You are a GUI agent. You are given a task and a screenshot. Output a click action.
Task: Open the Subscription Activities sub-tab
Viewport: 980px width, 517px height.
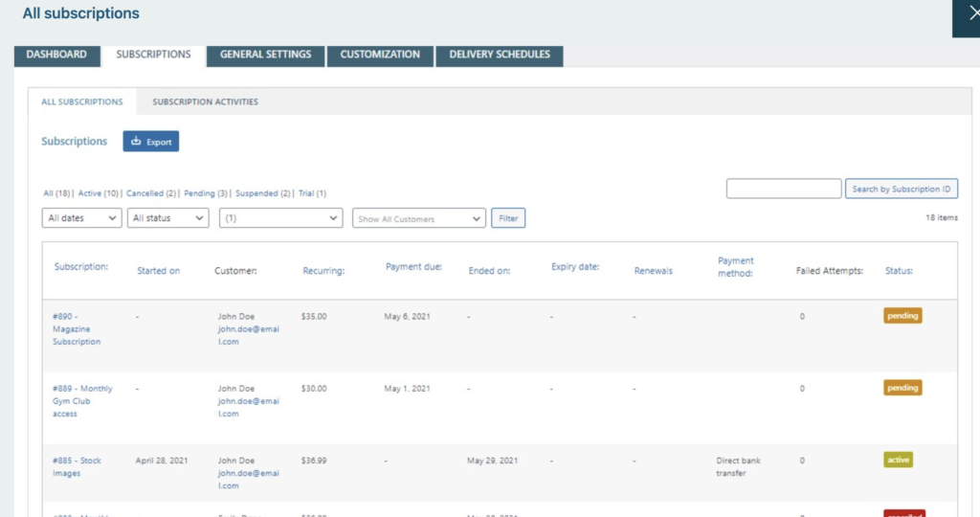[x=205, y=101]
